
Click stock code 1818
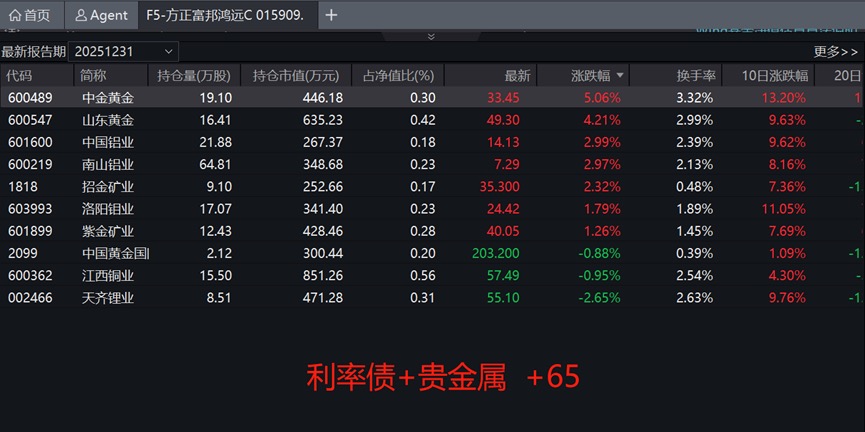click(x=23, y=187)
